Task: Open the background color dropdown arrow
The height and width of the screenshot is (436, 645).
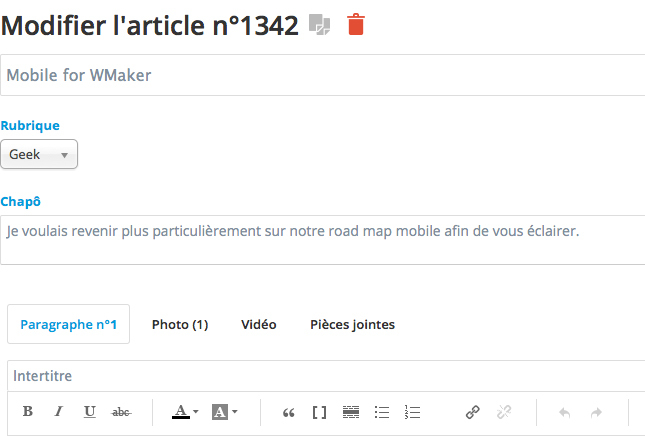Action: [x=235, y=412]
